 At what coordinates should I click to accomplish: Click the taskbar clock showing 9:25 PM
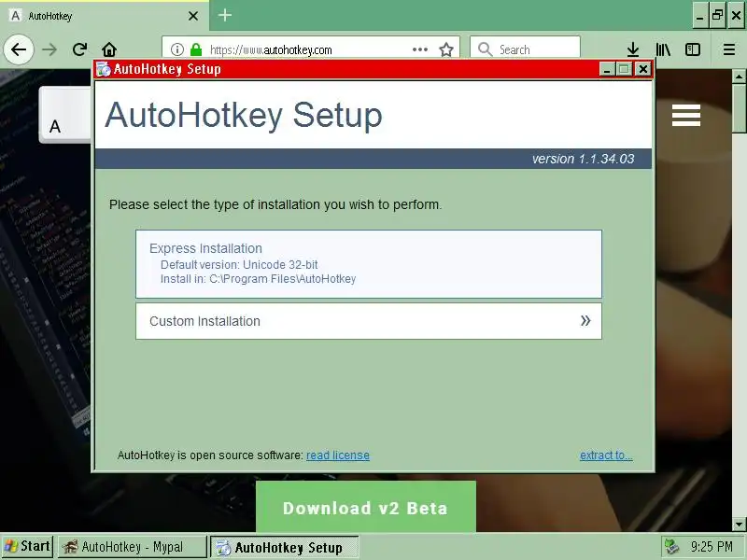coord(712,546)
